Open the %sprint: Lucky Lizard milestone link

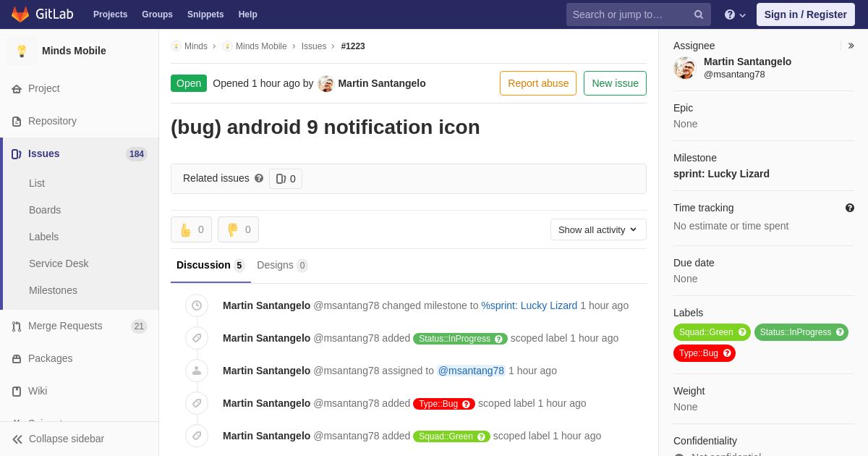pyautogui.click(x=529, y=305)
